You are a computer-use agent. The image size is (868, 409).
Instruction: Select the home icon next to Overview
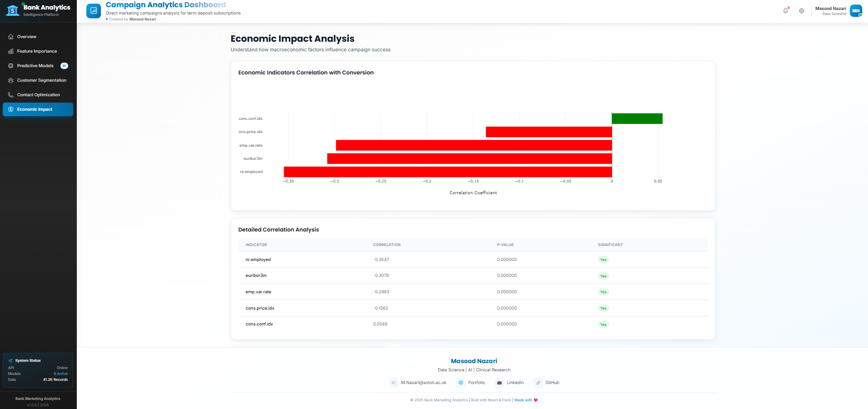point(11,37)
